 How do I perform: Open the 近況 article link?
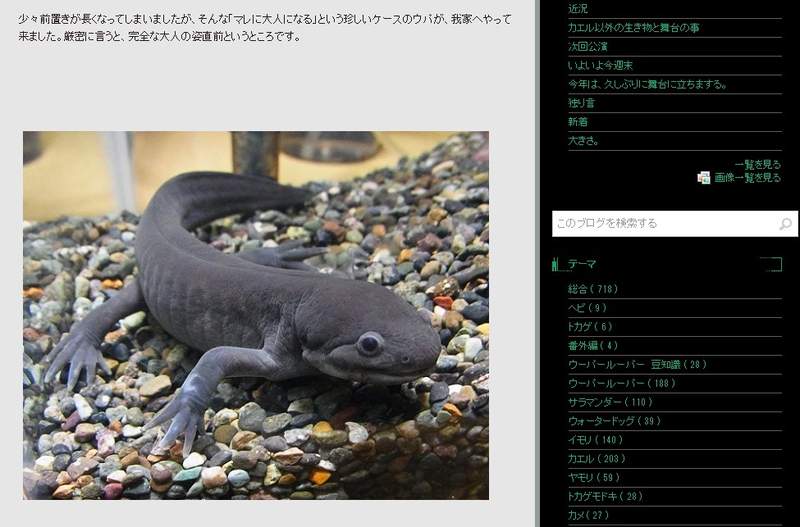[x=578, y=9]
